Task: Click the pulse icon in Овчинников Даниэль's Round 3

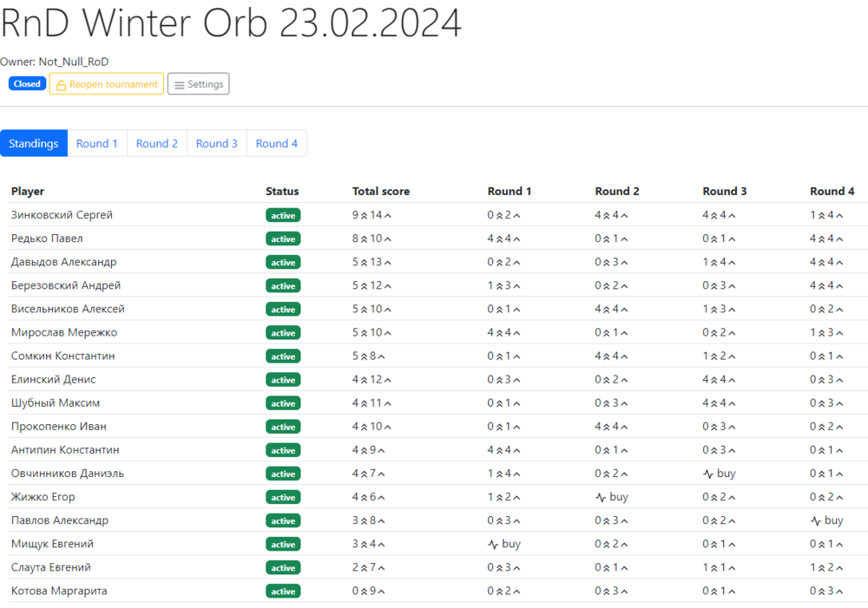Action: [708, 474]
